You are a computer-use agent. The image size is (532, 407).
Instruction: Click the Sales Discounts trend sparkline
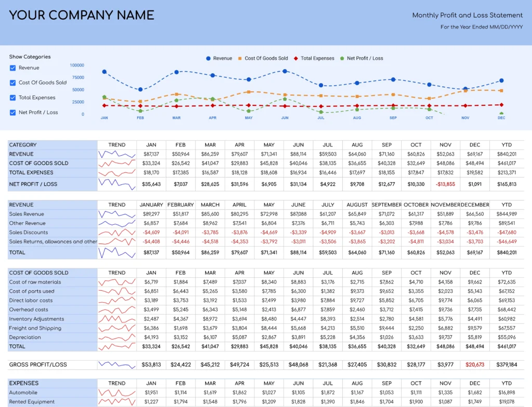tap(117, 233)
